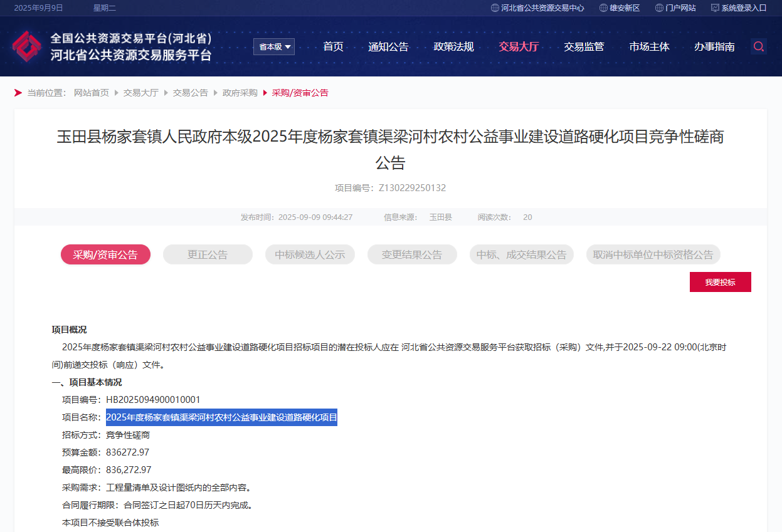
Task: Click the price ceiling 836,272.97
Action: coord(129,470)
